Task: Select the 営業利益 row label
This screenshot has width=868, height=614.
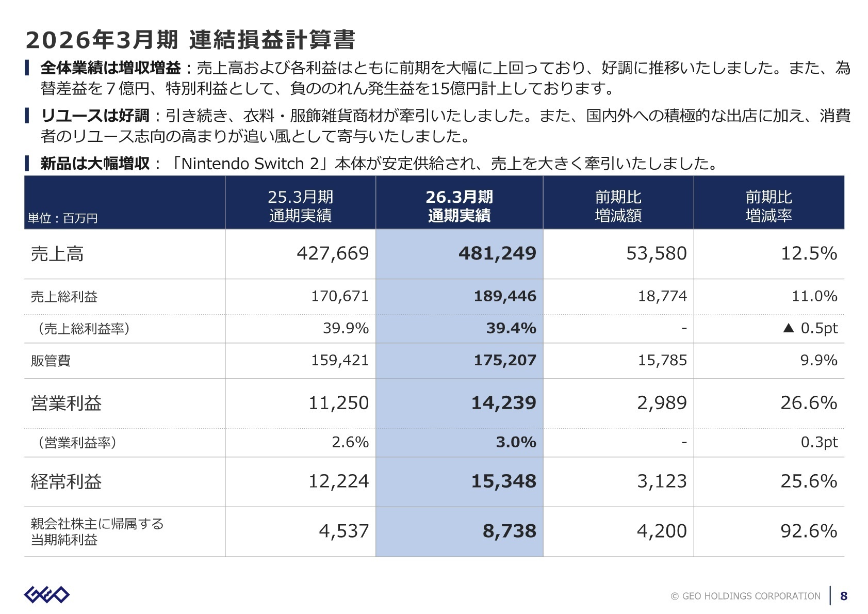Action: [66, 403]
